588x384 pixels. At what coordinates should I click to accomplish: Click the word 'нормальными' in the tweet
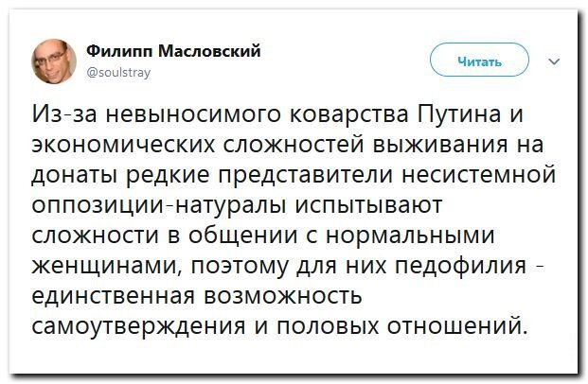[411, 236]
